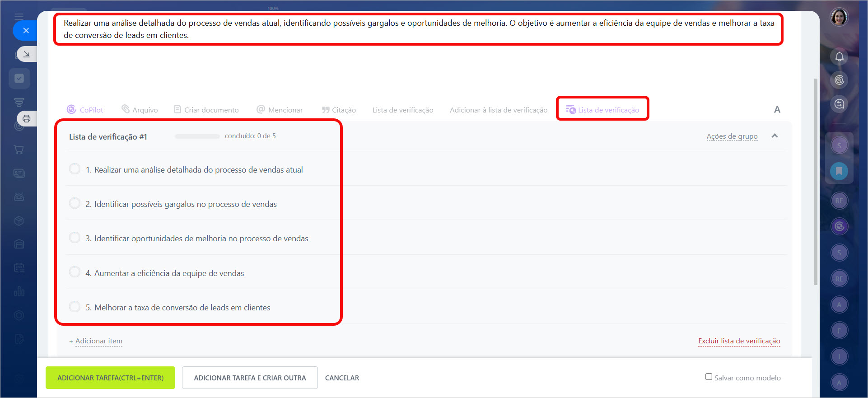
Task: Click CANCELAR button
Action: (x=342, y=378)
